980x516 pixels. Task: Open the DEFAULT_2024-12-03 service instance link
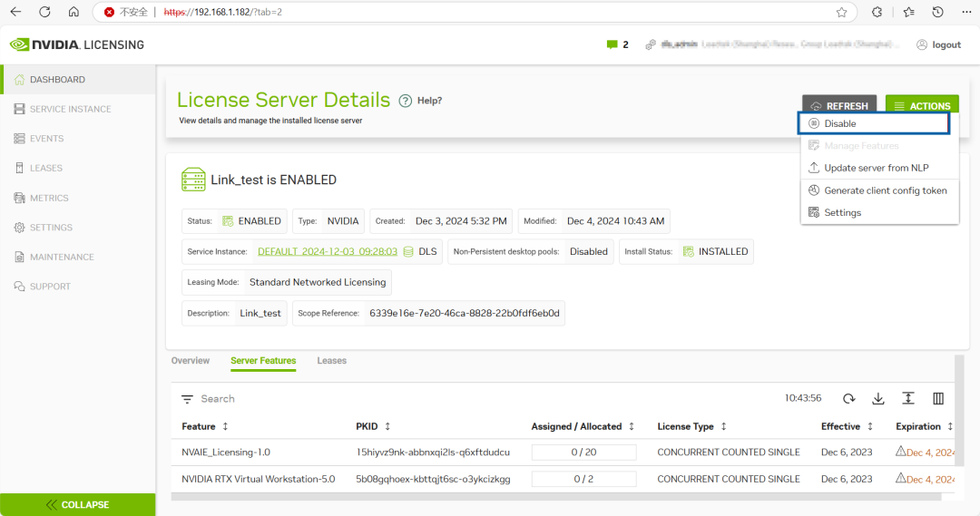[x=328, y=251]
